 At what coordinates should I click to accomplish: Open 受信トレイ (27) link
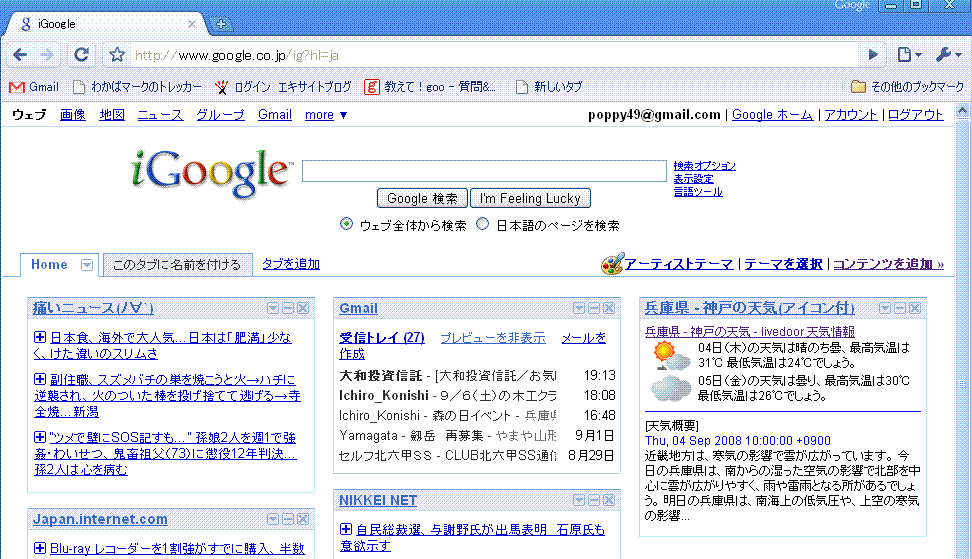coord(382,338)
